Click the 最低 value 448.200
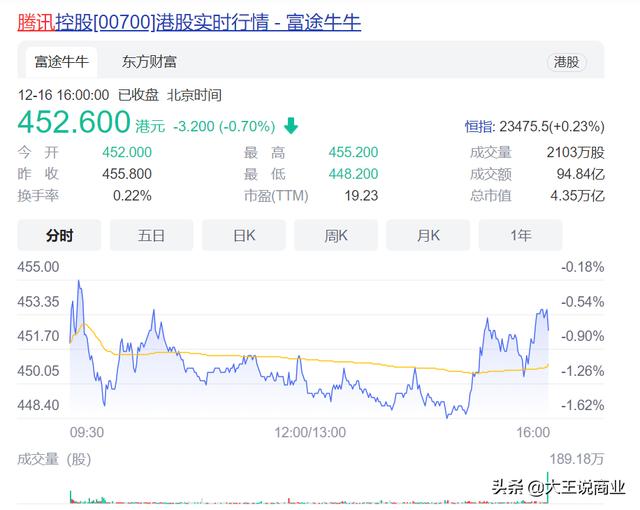Viewport: 640px width, 510px height. (x=353, y=174)
